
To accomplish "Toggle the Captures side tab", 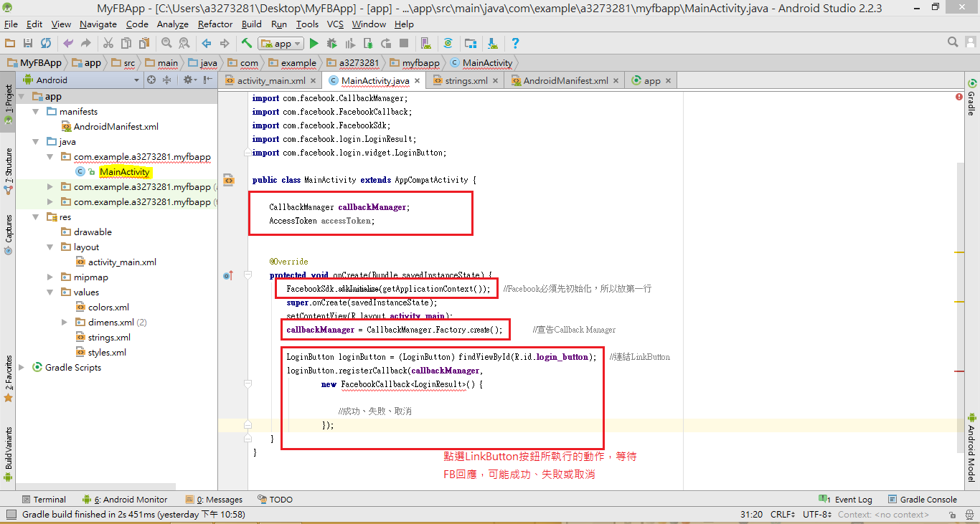I will [8, 235].
